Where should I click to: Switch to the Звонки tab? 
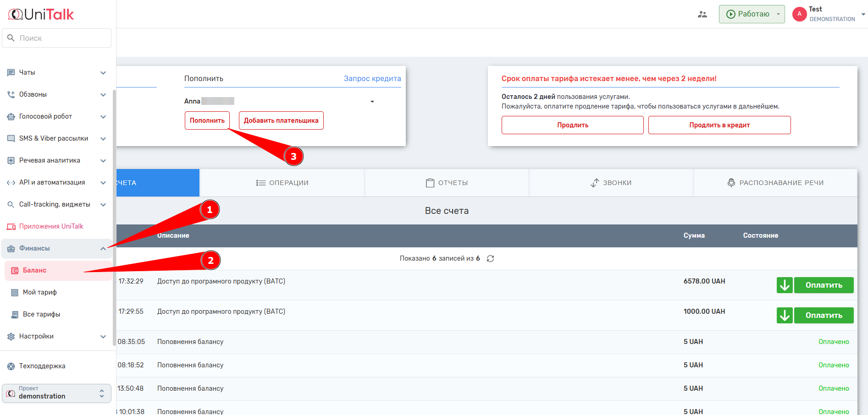click(x=611, y=183)
